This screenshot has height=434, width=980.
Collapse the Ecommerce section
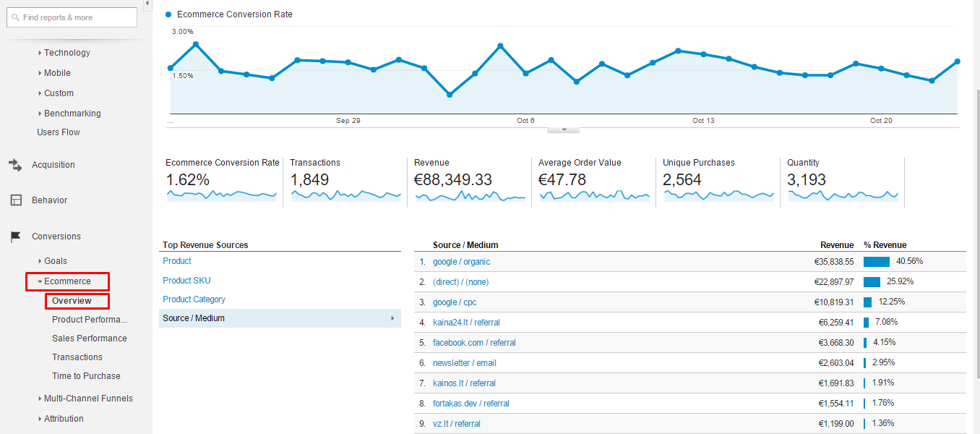pos(67,281)
